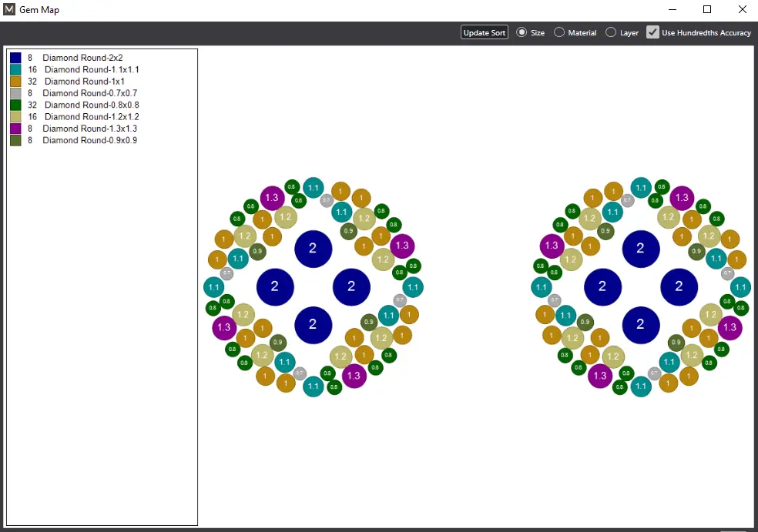This screenshot has height=532, width=758.
Task: Select the Diamond Round-1x1 legend entry
Action: click(x=84, y=82)
